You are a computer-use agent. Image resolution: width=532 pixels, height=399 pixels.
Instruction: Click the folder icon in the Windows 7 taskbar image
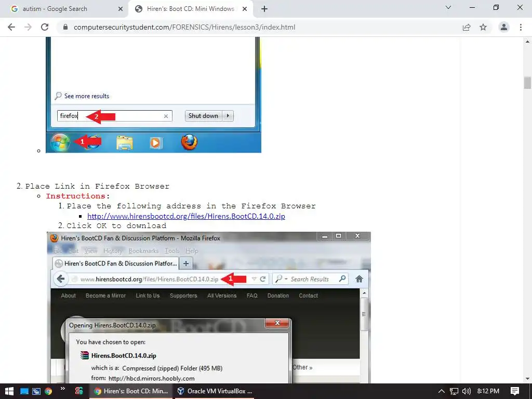(125, 142)
